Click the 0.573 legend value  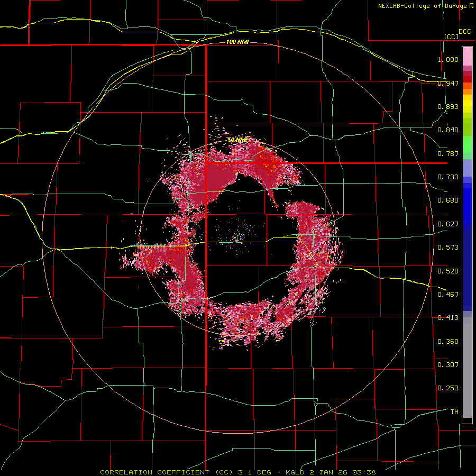[448, 248]
